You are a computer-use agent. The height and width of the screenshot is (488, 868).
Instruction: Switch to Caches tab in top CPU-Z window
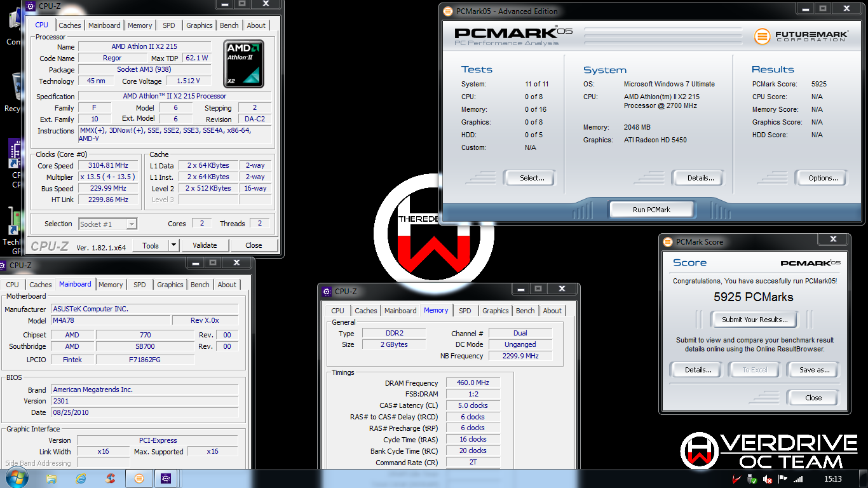pos(70,25)
